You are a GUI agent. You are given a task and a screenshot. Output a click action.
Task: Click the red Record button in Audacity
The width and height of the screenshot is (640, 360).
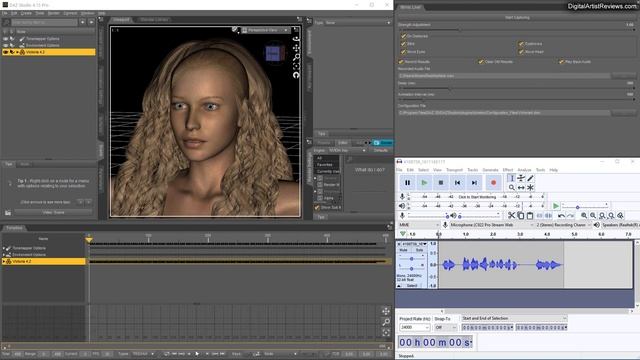(493, 183)
